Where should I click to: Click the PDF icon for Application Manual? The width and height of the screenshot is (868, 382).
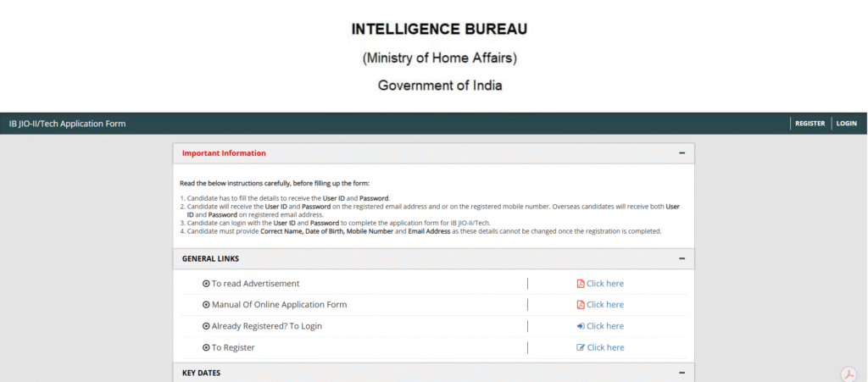[x=581, y=305]
